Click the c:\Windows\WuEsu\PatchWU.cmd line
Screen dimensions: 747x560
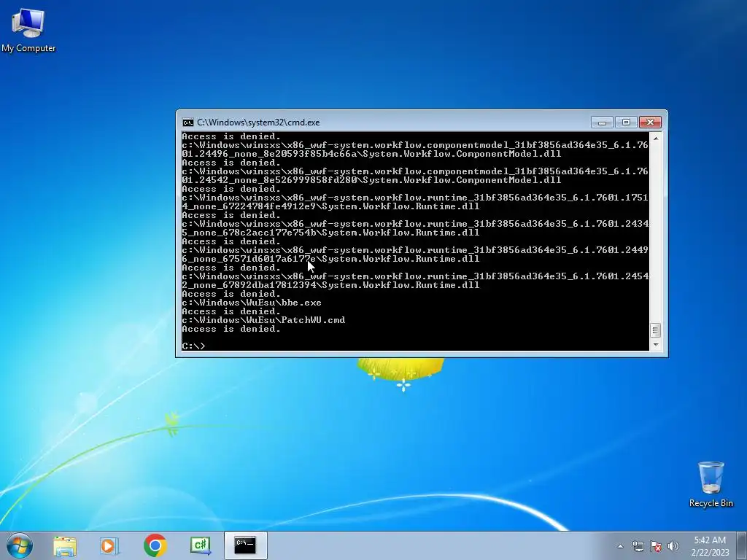(x=263, y=320)
